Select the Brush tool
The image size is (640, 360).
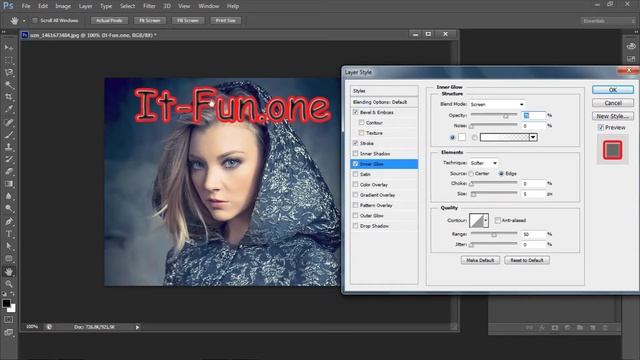[9, 135]
